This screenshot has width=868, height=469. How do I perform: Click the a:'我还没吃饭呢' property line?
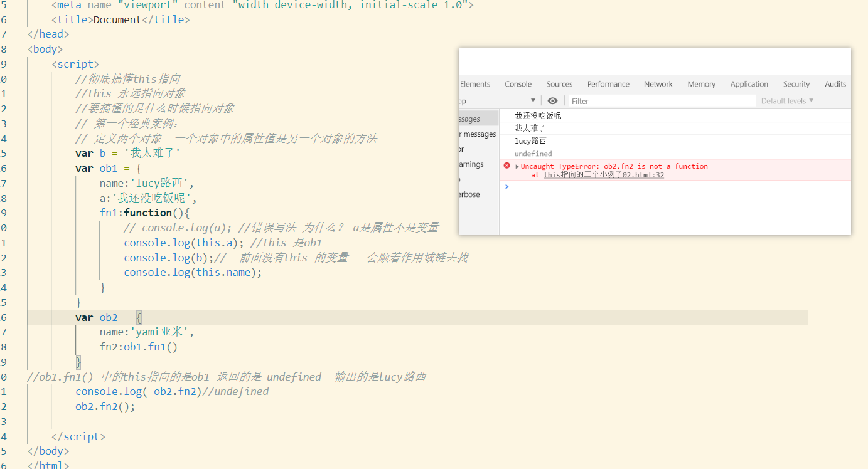coord(148,198)
